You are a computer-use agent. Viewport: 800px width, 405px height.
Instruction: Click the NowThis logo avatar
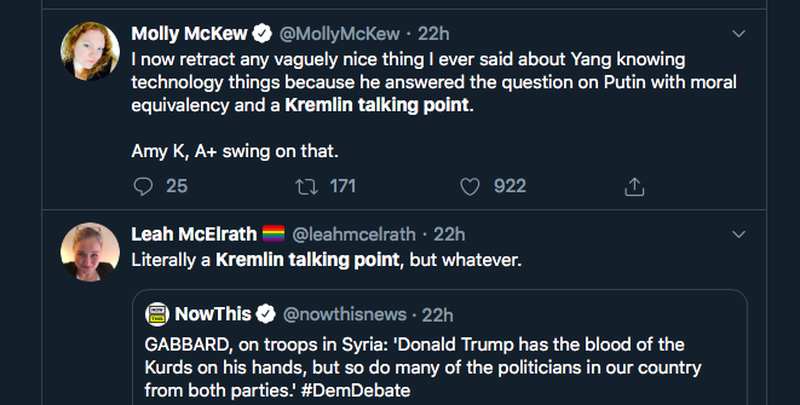tap(156, 315)
